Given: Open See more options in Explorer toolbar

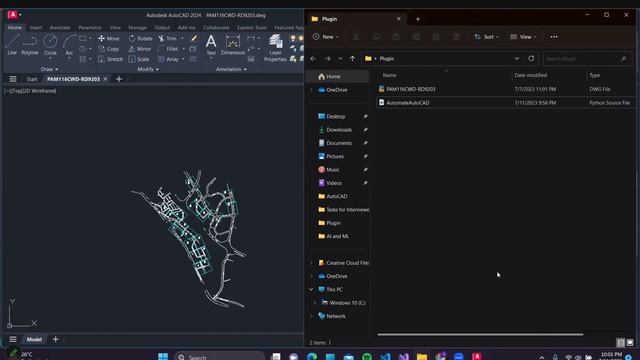Looking at the screenshot, I should point(554,37).
